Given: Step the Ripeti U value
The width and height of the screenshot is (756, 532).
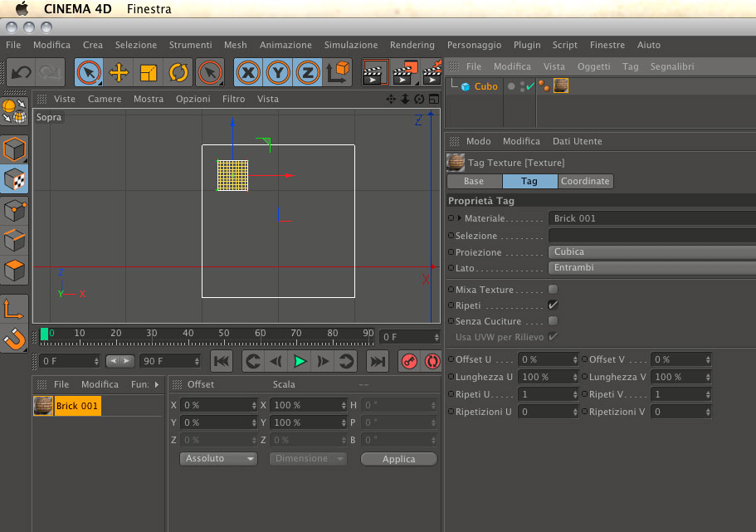Looking at the screenshot, I should 575,394.
